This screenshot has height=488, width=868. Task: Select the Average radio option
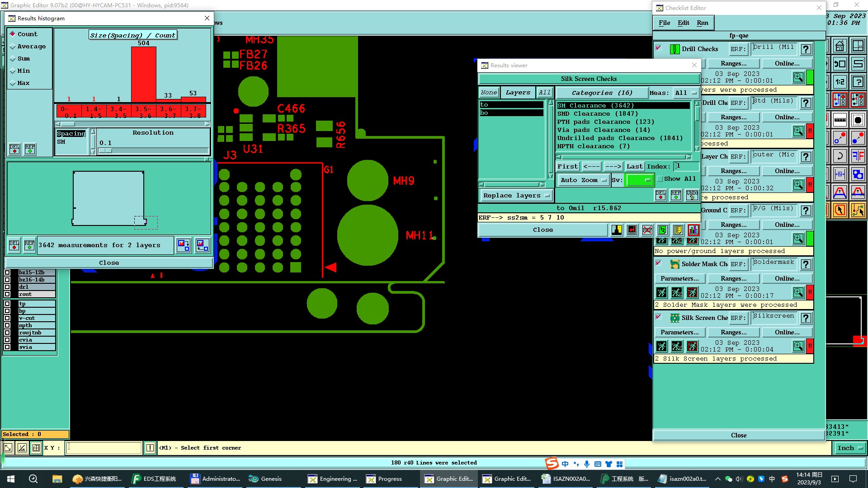[x=13, y=47]
